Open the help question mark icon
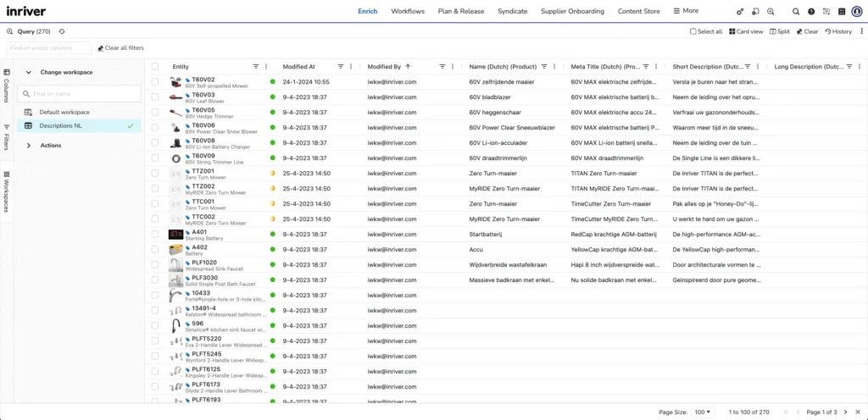Image resolution: width=868 pixels, height=420 pixels. click(x=811, y=12)
